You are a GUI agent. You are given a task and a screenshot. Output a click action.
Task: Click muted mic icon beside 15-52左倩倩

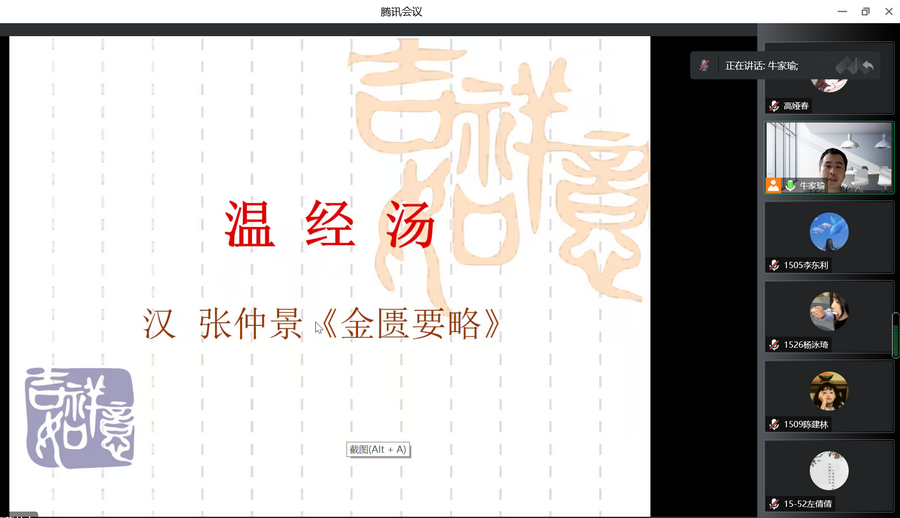coord(774,504)
